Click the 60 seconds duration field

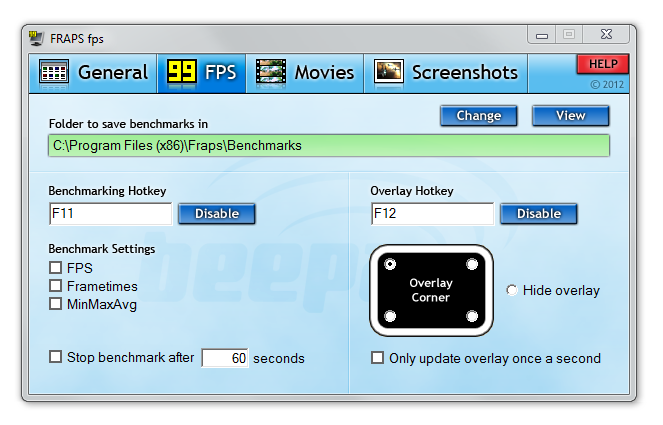[225, 358]
